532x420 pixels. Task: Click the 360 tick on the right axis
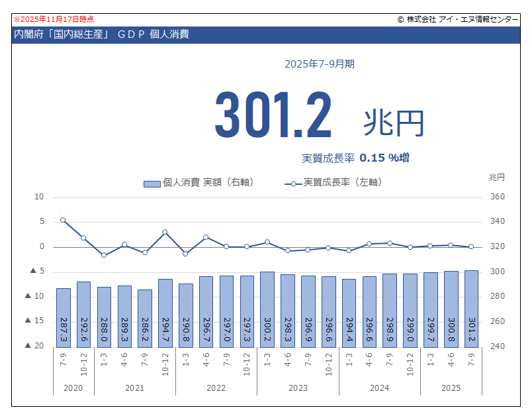tap(497, 197)
